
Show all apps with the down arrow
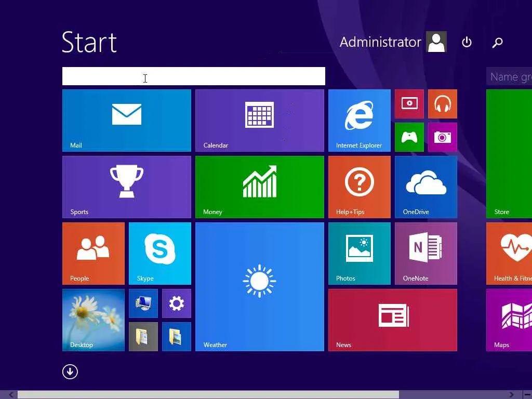(x=70, y=371)
